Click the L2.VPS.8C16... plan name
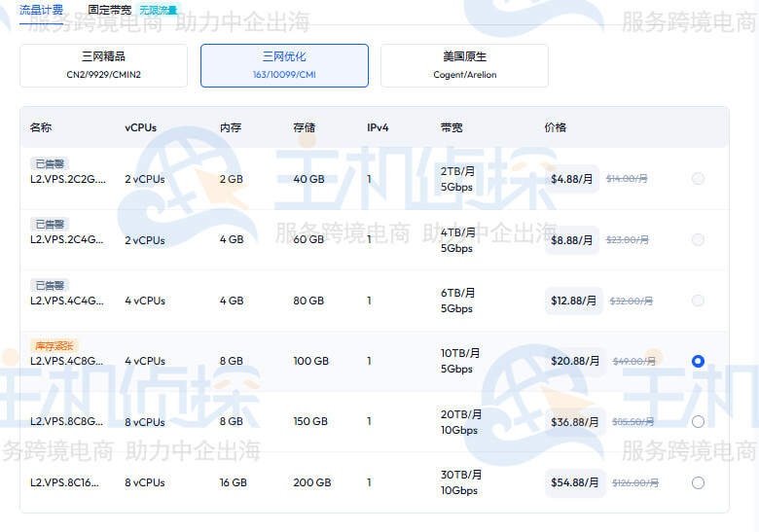The width and height of the screenshot is (759, 532). (64, 482)
